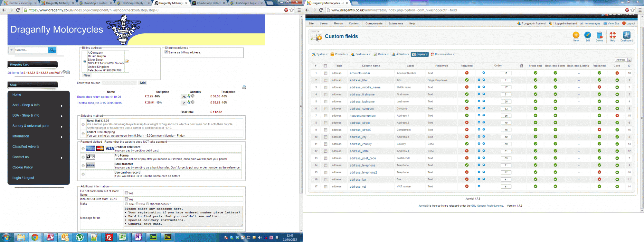
Task: Open the Documentation dropdown menu
Action: 443,54
